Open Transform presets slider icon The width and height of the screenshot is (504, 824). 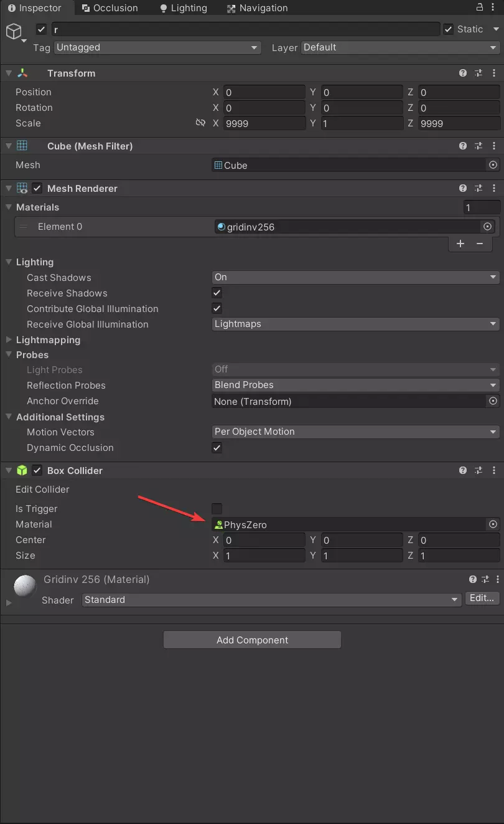click(x=478, y=73)
